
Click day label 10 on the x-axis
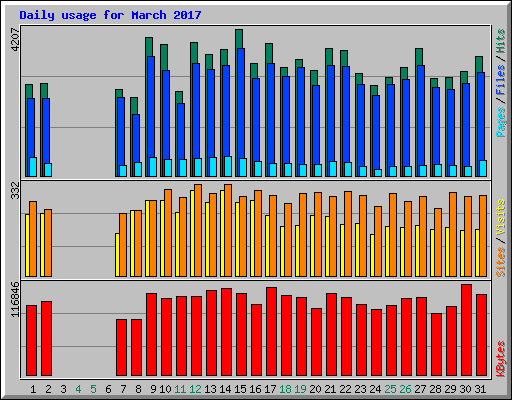pos(165,389)
